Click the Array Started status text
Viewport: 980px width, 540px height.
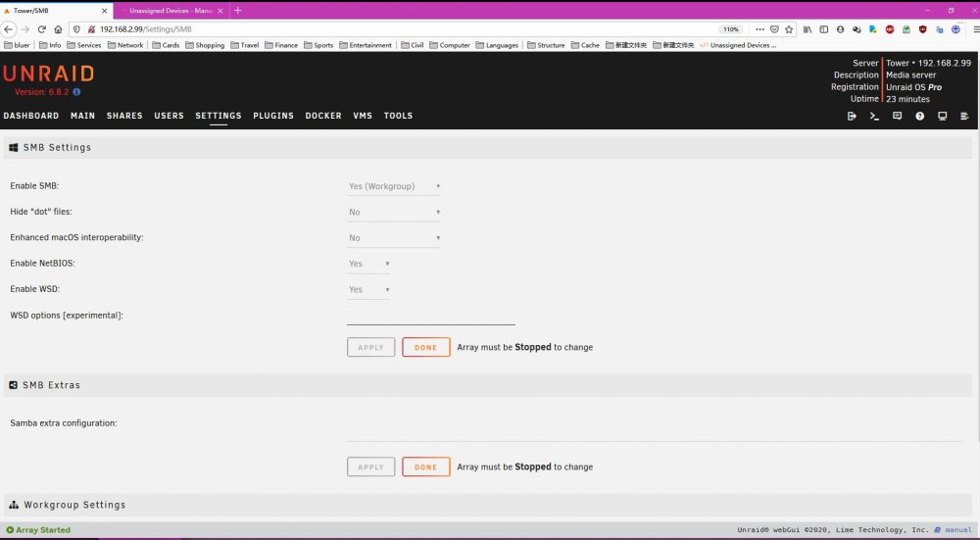click(x=43, y=530)
